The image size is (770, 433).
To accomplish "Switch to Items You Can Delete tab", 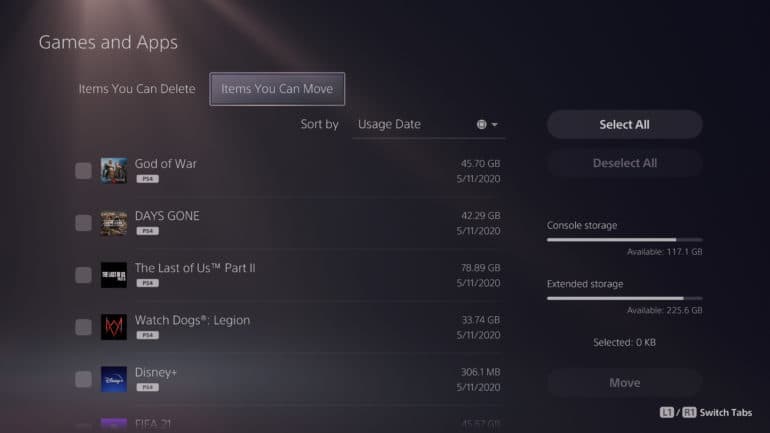I will [137, 89].
